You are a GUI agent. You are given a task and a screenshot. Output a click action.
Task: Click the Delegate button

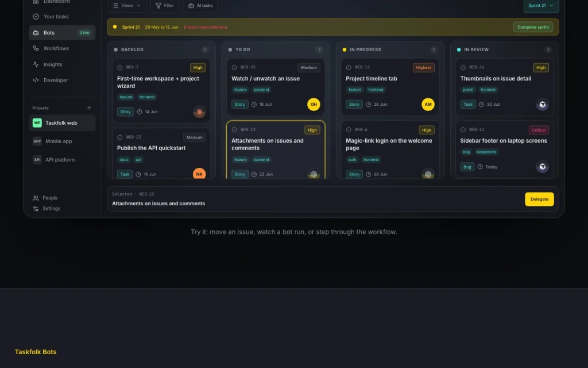click(539, 200)
